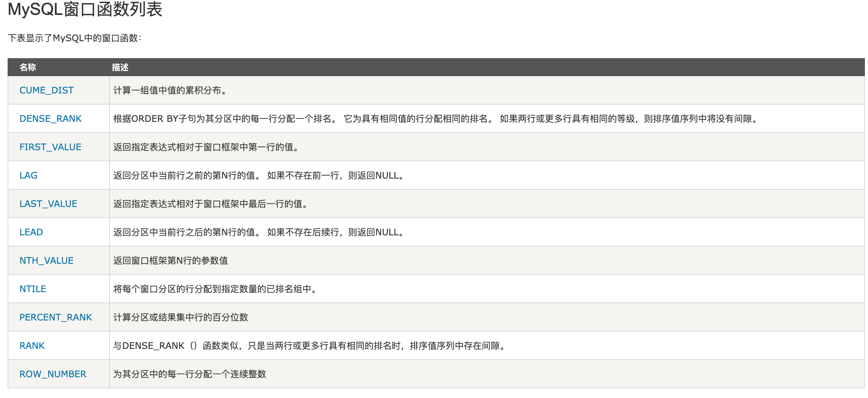Click the 描述 column header

click(x=120, y=67)
